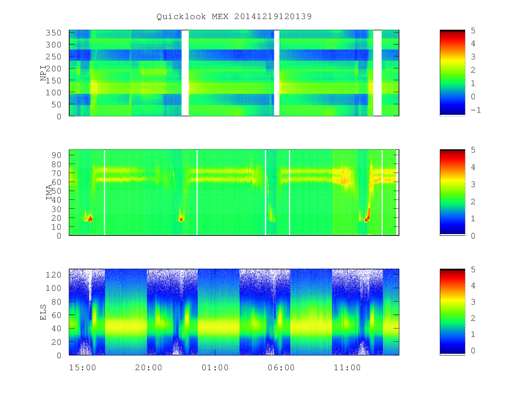The height and width of the screenshot is (399, 532).
Task: Click the ELS panel color scale bar
Action: 452,312
